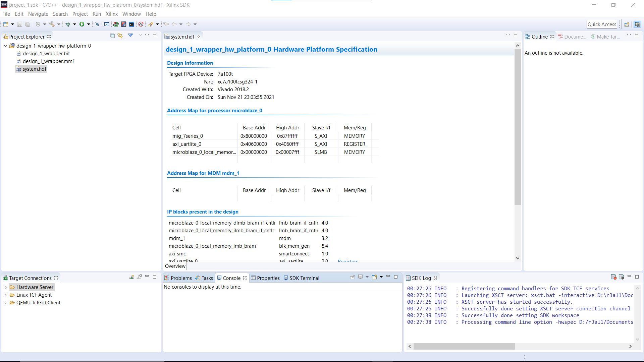Viewport: 644px width, 362px height.
Task: Click the Registers link
Action: pos(348,261)
